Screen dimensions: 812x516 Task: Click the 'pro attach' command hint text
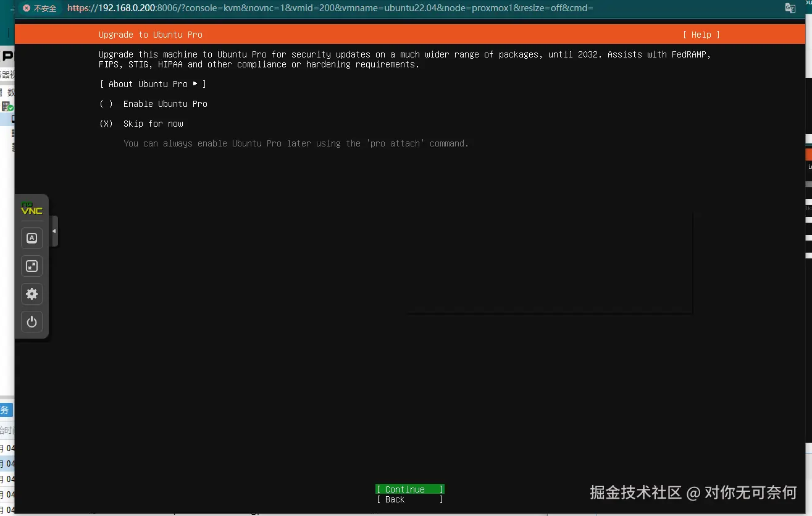click(296, 143)
